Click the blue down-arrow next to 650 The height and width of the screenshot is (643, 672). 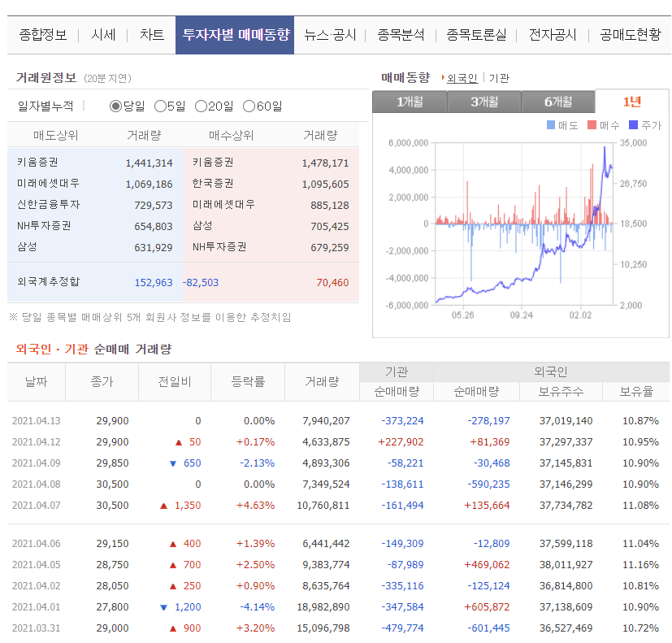[x=173, y=463]
